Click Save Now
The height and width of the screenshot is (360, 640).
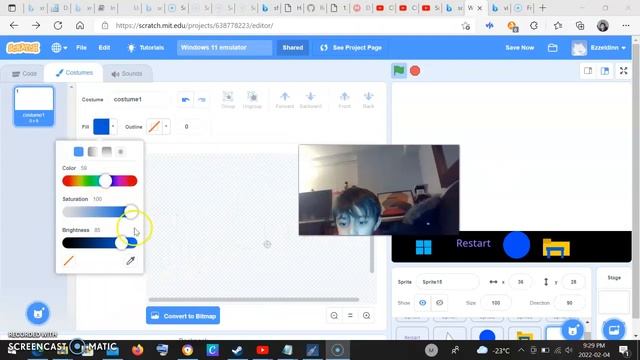[520, 48]
